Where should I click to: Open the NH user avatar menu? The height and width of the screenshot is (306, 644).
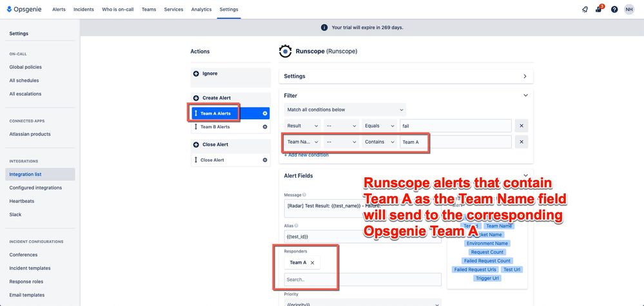(629, 10)
